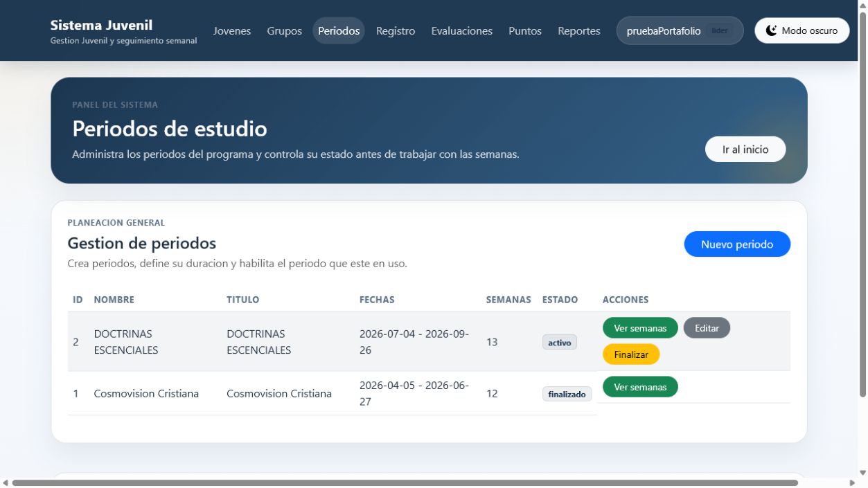
Task: View semanas for DOCTRINAS ESCENCIALES period
Action: click(640, 328)
